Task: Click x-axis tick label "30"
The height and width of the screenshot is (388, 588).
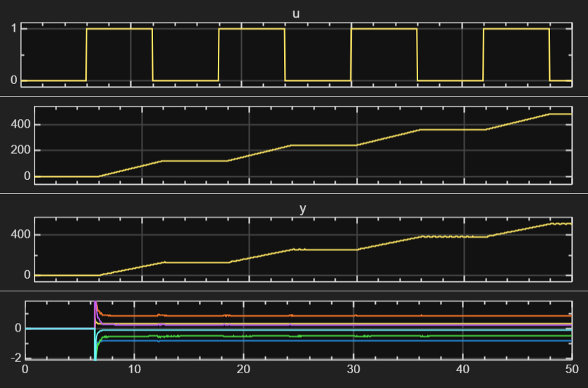Action: tap(353, 368)
